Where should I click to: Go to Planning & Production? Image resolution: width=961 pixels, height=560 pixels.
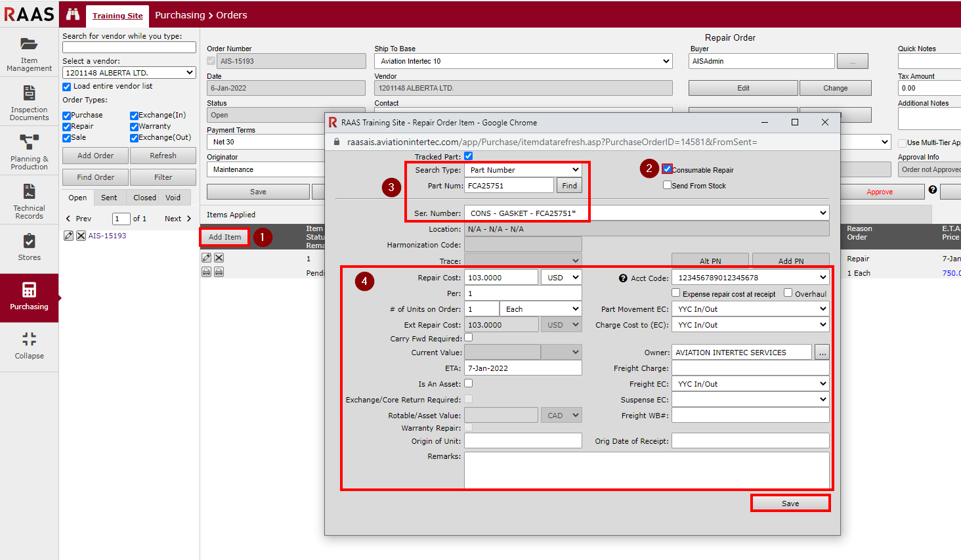[x=29, y=152]
